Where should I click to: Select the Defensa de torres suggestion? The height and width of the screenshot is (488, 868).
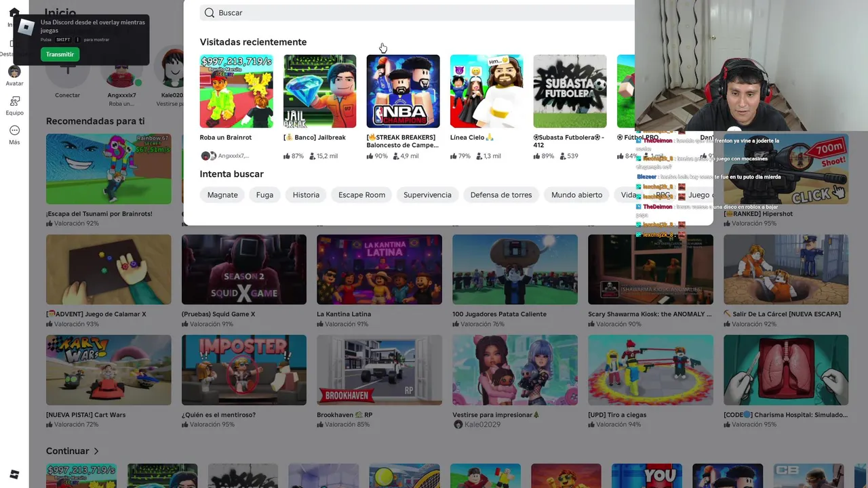pos(501,195)
